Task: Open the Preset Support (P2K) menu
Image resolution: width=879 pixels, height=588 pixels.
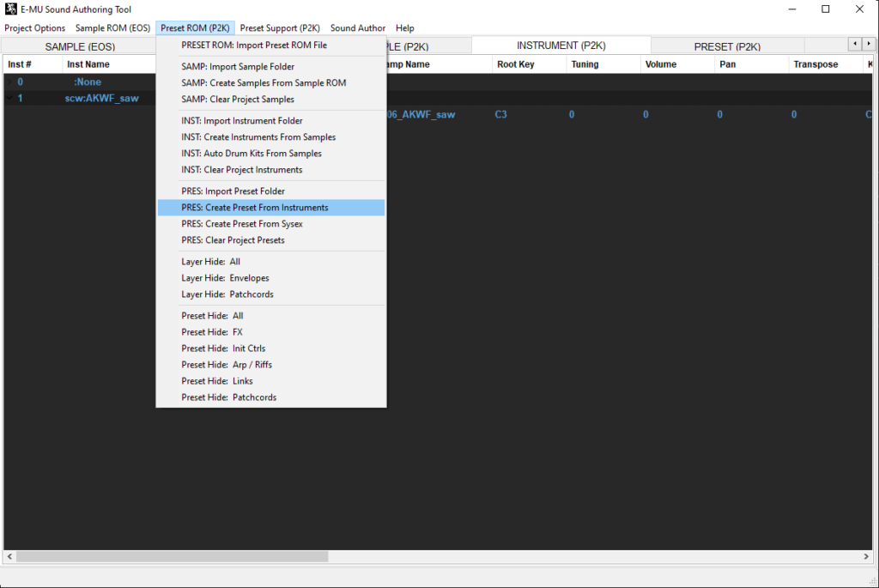Action: click(x=280, y=28)
